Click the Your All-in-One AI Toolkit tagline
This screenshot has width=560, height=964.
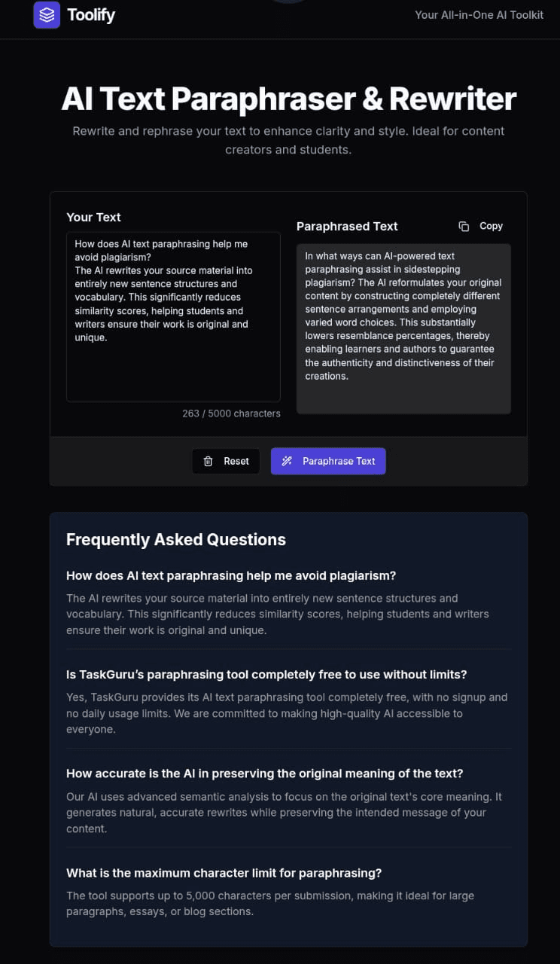pyautogui.click(x=479, y=14)
